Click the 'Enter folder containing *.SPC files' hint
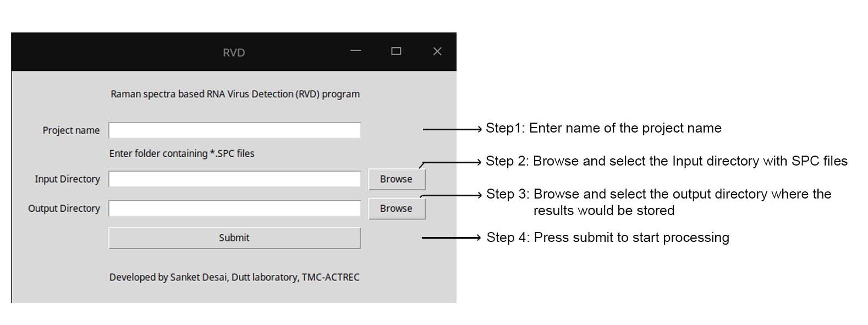This screenshot has height=325, width=868. click(x=182, y=153)
